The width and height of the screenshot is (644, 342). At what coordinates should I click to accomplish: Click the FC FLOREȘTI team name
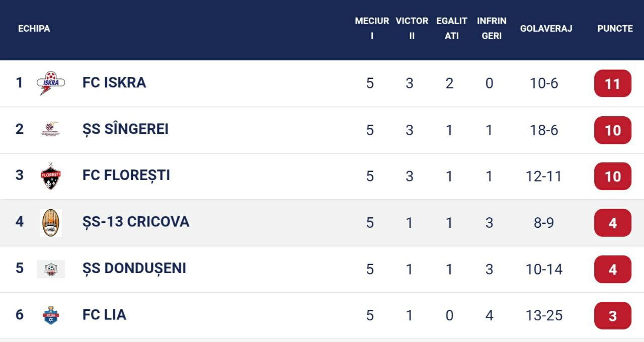click(126, 176)
